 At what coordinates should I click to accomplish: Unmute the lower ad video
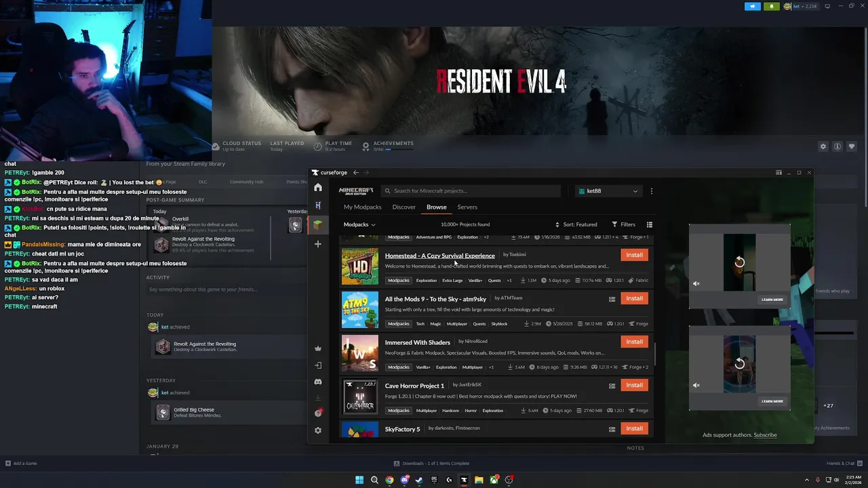click(696, 385)
